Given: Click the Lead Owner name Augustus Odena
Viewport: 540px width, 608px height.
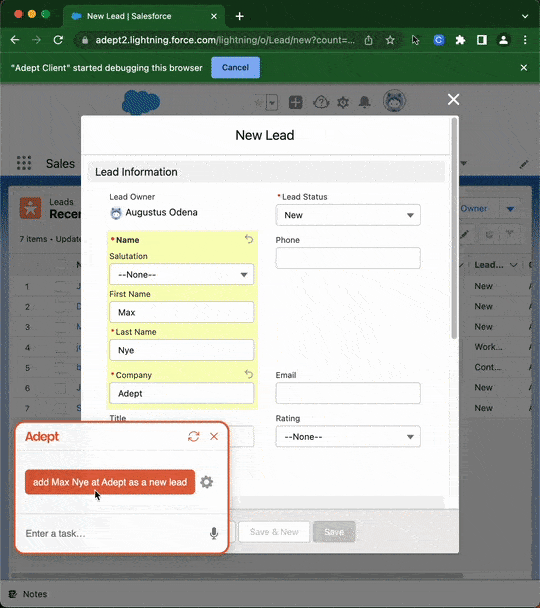Looking at the screenshot, I should click(161, 212).
